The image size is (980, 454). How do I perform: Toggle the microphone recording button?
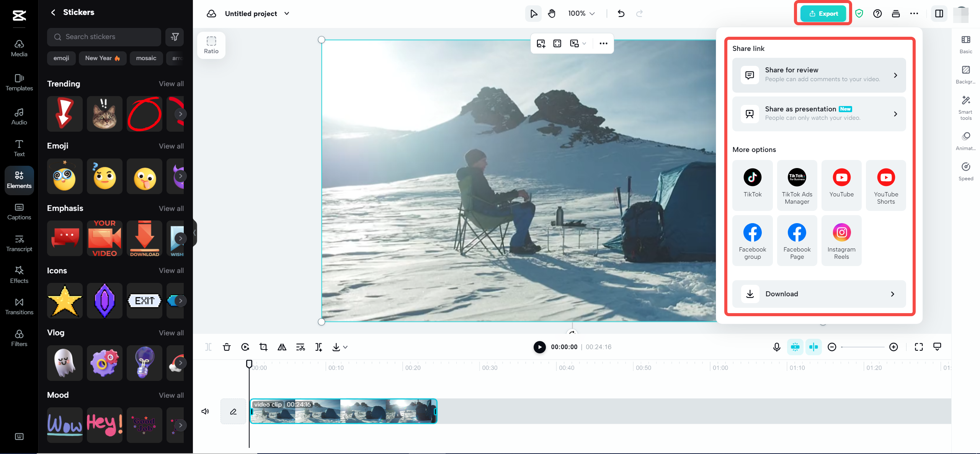pyautogui.click(x=777, y=347)
